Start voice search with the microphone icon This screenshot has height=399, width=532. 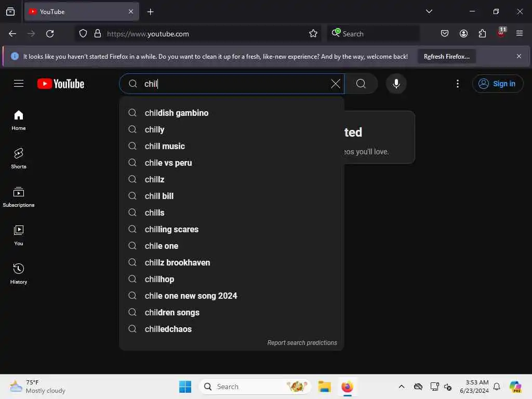[x=396, y=84]
